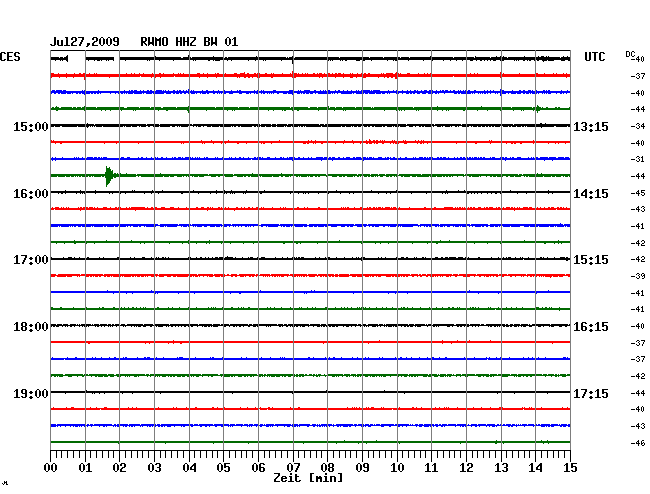Click the DC column header
650x494 pixels.
[x=630, y=54]
